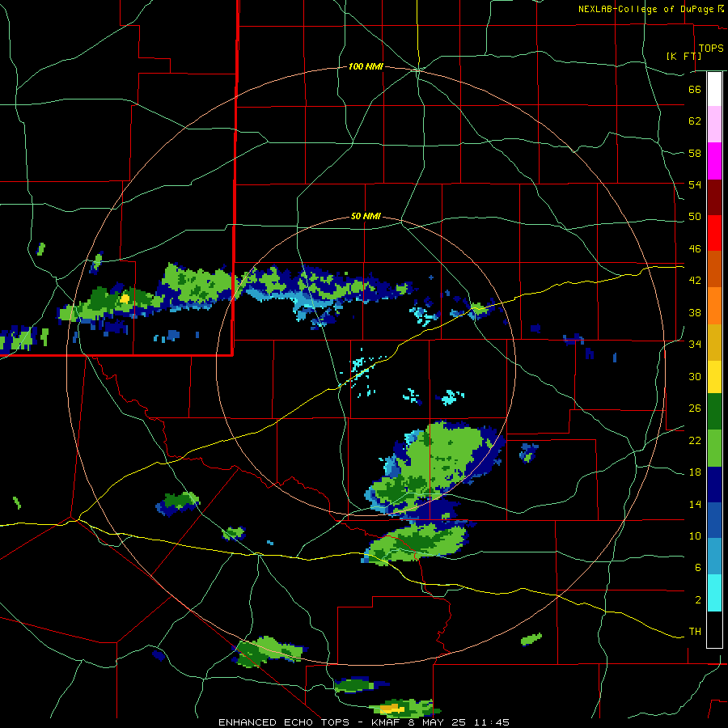Click the 42 legend value
The width and height of the screenshot is (728, 728).
pyautogui.click(x=695, y=281)
